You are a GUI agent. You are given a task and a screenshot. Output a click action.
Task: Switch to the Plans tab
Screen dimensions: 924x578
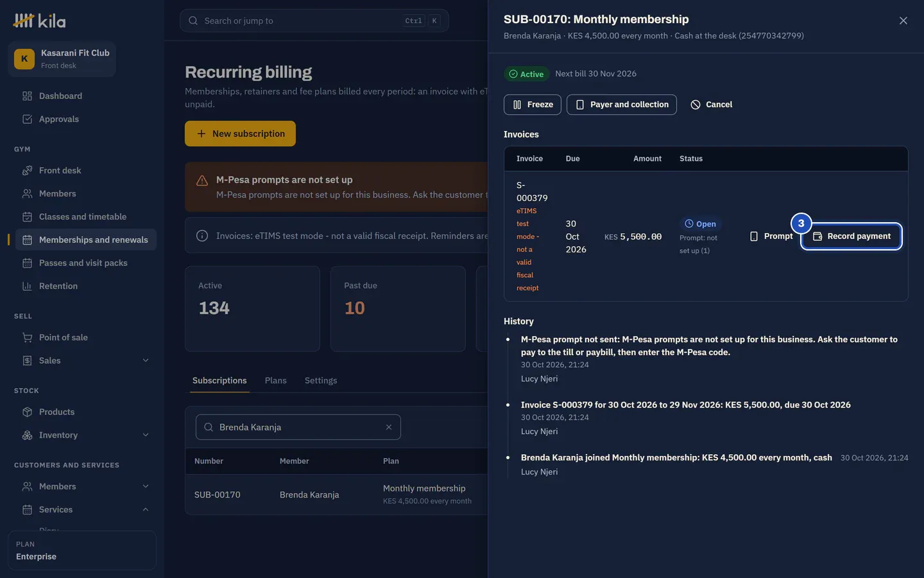coord(276,380)
